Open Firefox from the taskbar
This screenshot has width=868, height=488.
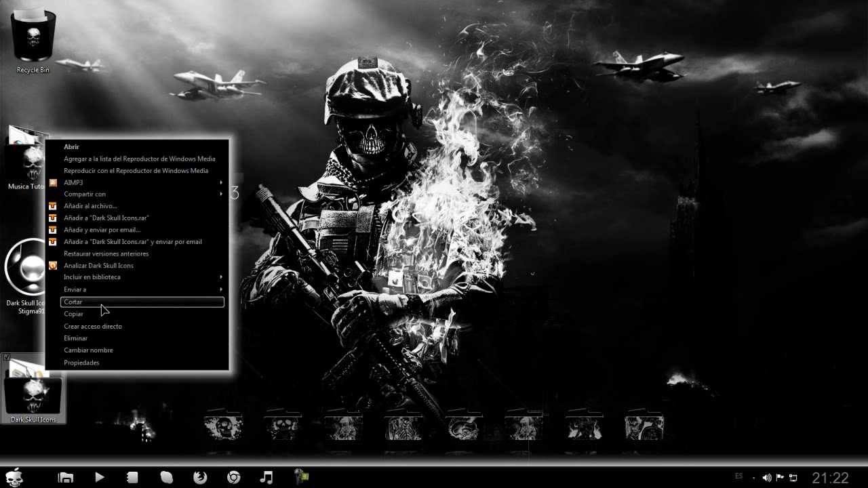point(199,477)
